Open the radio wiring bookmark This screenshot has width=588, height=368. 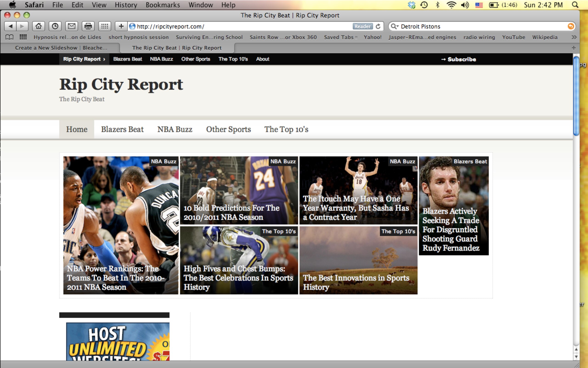(x=479, y=37)
